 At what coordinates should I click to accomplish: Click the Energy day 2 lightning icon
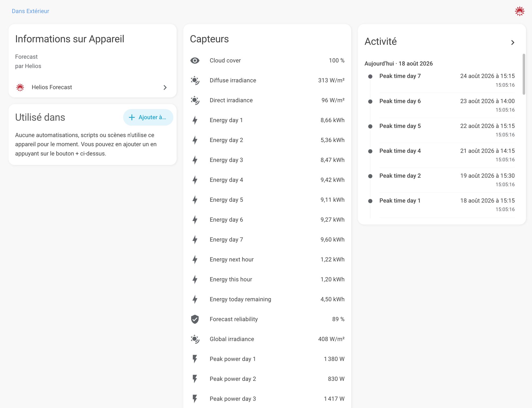(x=195, y=140)
